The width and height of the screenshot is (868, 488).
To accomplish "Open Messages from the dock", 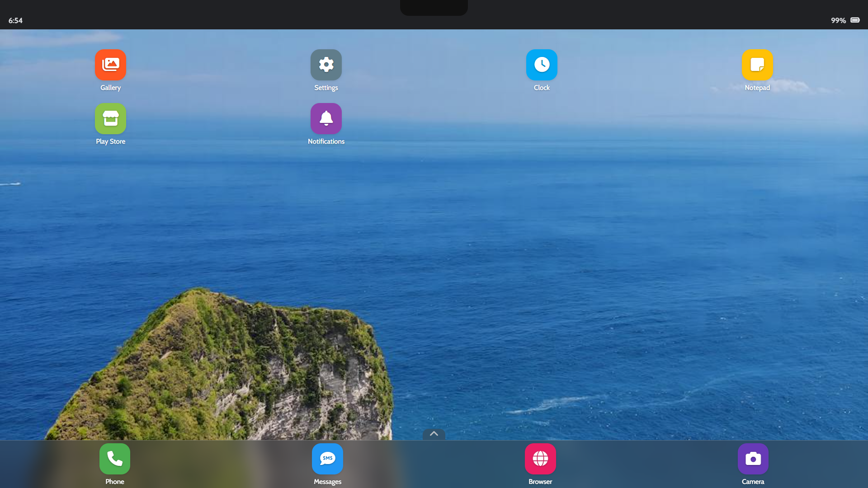I will pos(327,458).
